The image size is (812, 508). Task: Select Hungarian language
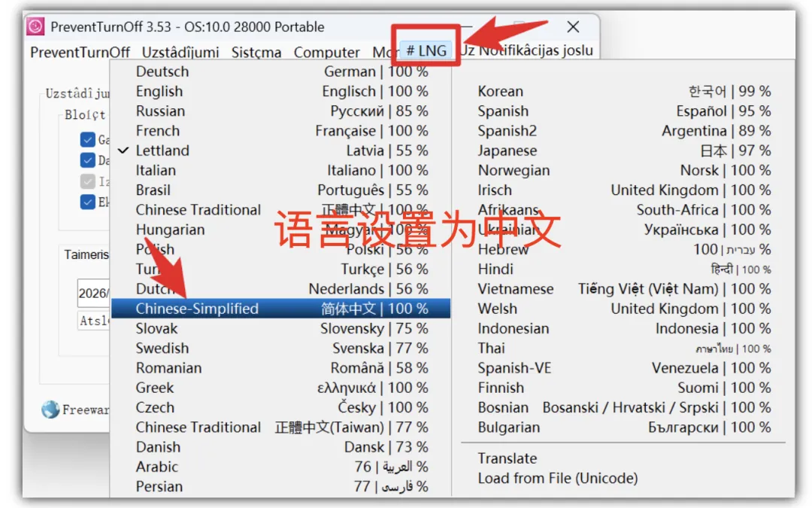[x=280, y=229]
